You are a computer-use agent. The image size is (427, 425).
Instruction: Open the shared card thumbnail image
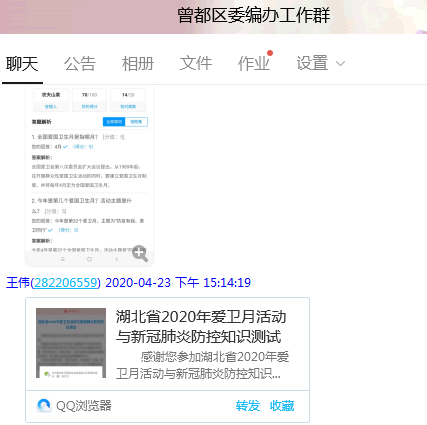point(71,343)
